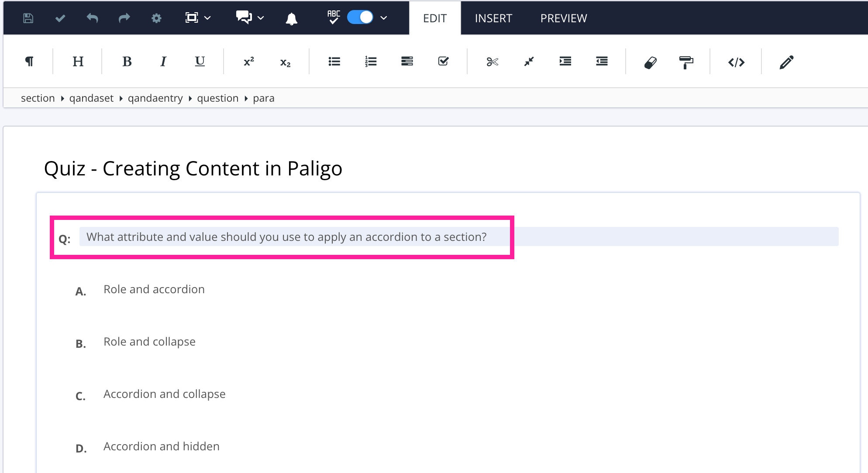Screen dimensions: 868x473
Task: Click the Undo arrow icon
Action: pos(92,17)
